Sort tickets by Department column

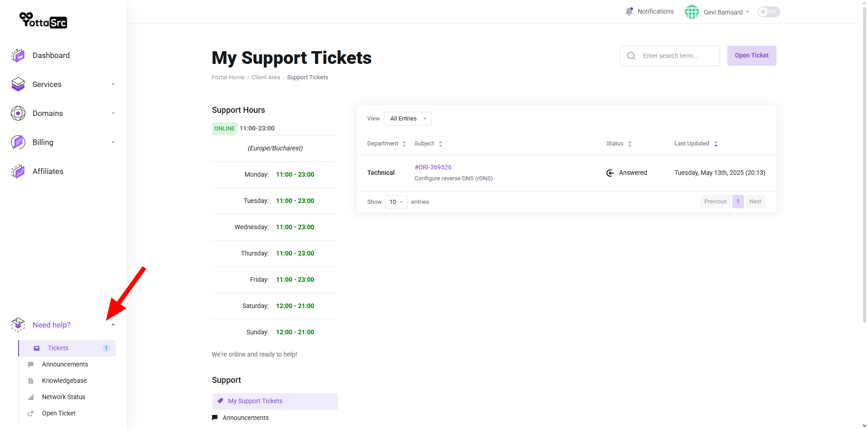387,144
